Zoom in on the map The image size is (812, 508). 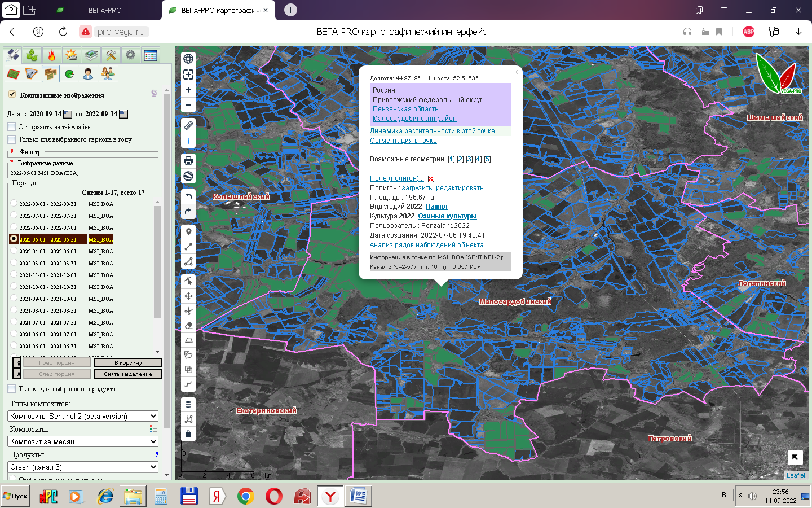[188, 90]
